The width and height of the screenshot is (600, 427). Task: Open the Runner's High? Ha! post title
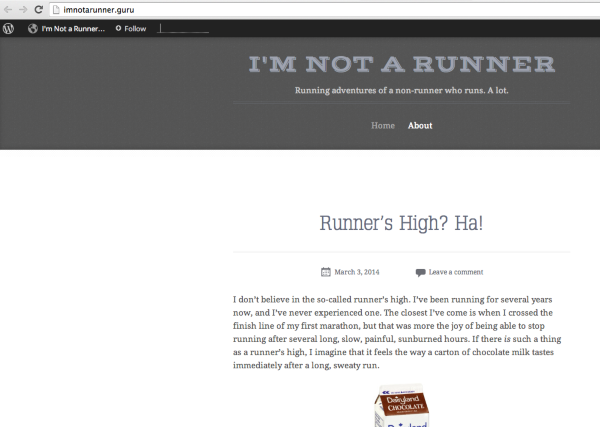(x=401, y=223)
